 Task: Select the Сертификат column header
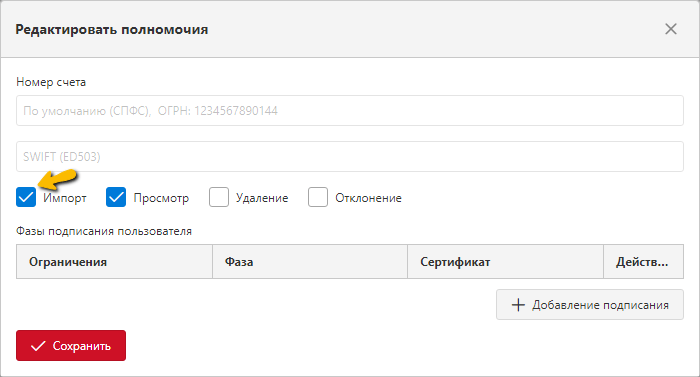pos(505,262)
